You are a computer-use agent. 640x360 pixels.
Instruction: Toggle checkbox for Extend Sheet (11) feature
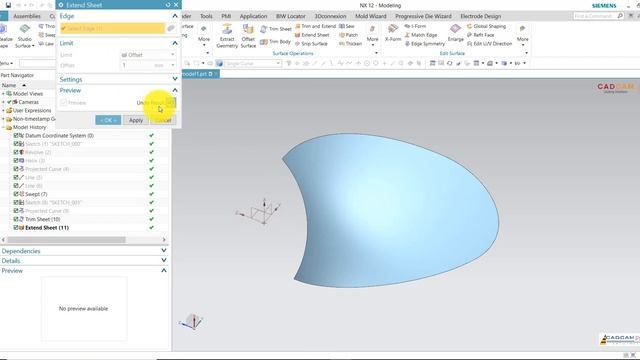tap(16, 228)
